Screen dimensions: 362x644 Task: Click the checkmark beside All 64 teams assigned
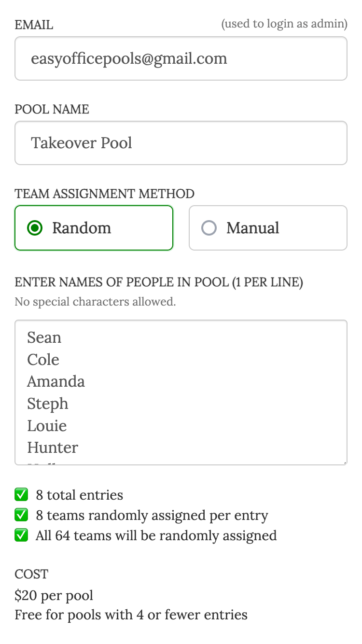pyautogui.click(x=21, y=535)
